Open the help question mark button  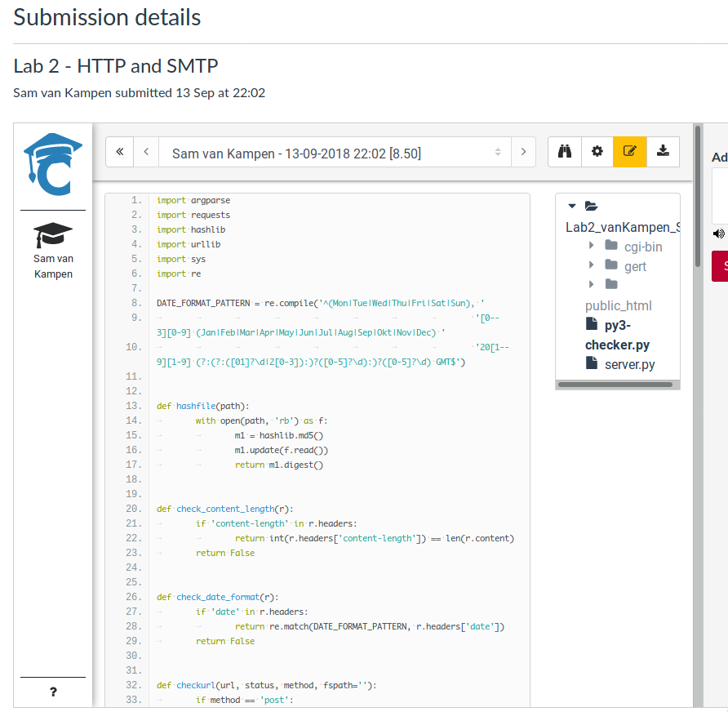coord(53,692)
